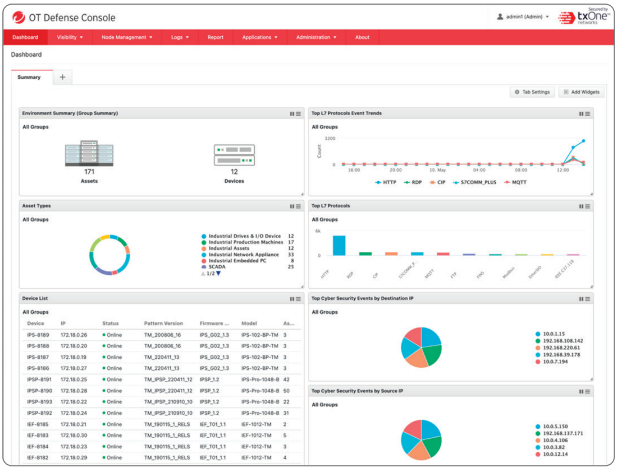Click IP 172.18.0.28 in Device List
The width and height of the screenshot is (617, 469).
[74, 391]
